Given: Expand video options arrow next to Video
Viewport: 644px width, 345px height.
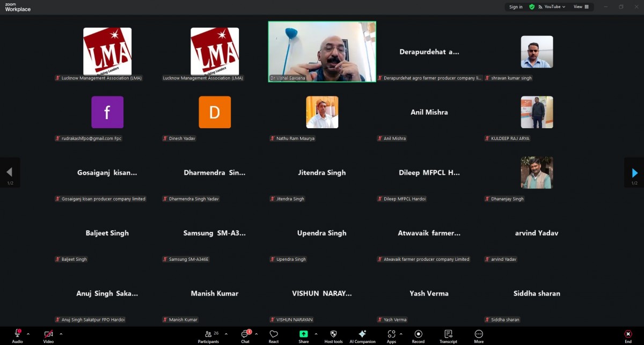Looking at the screenshot, I should pos(61,334).
